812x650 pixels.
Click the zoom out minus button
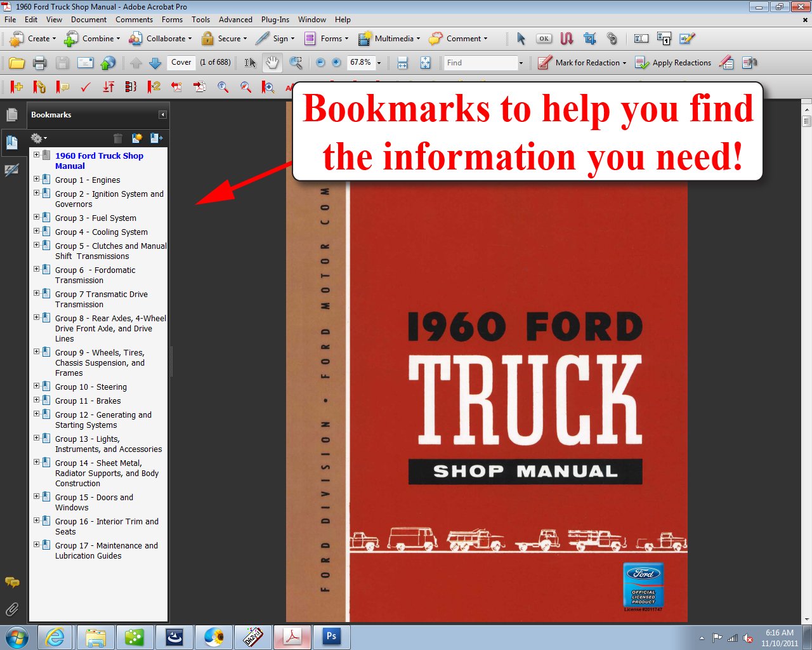(320, 62)
